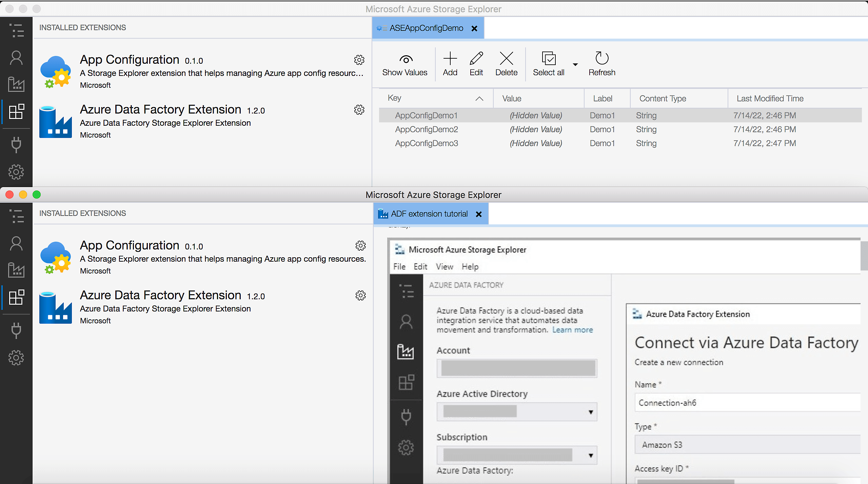
Task: Select the AppConfigDemo2 row
Action: [x=427, y=129]
